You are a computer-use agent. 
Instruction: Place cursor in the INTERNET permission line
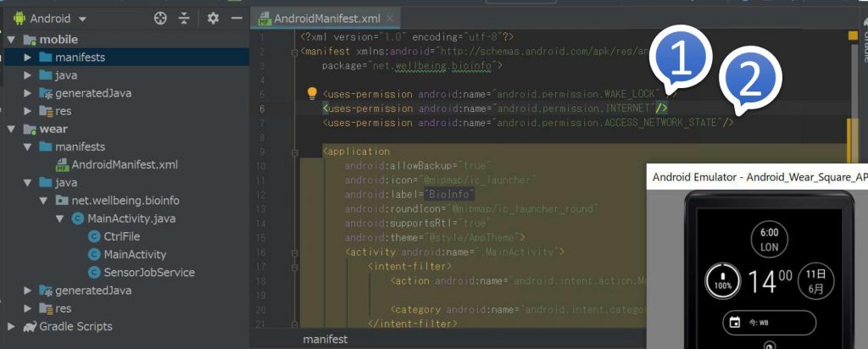click(495, 108)
